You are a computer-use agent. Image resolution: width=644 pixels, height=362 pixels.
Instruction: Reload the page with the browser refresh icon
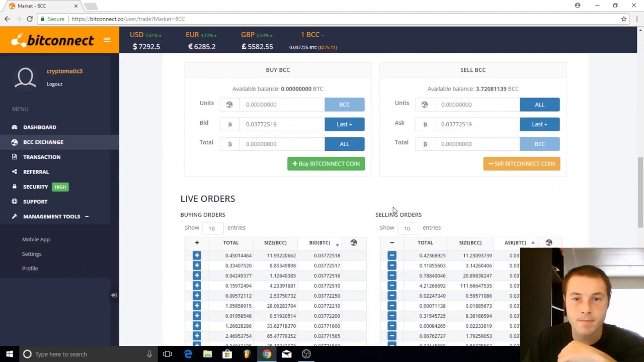30,19
